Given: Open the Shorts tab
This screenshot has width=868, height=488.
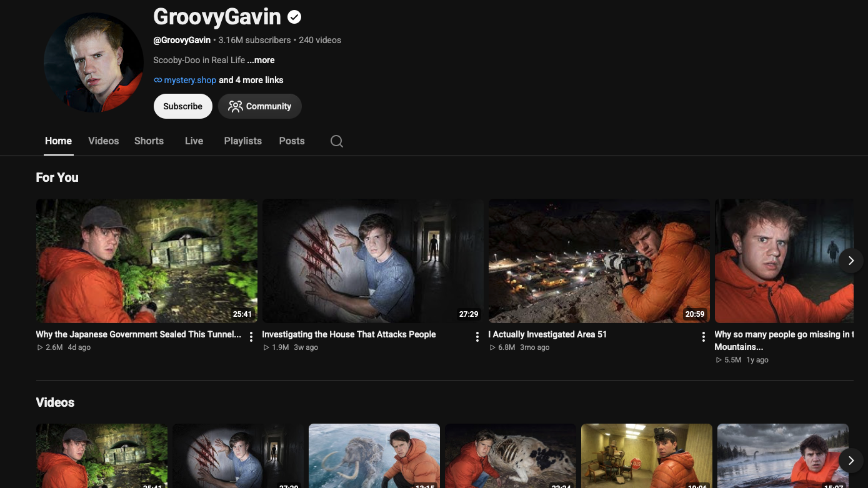Looking at the screenshot, I should pyautogui.click(x=149, y=141).
